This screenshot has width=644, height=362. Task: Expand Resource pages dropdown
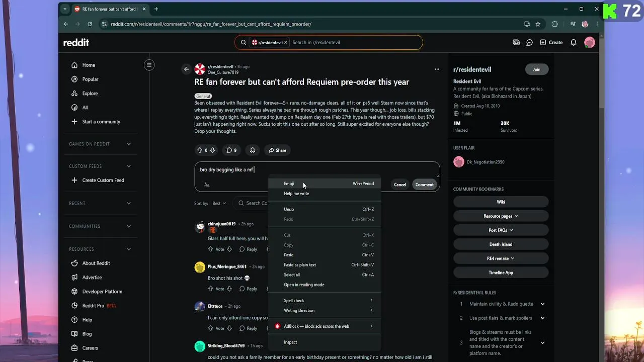(x=501, y=216)
